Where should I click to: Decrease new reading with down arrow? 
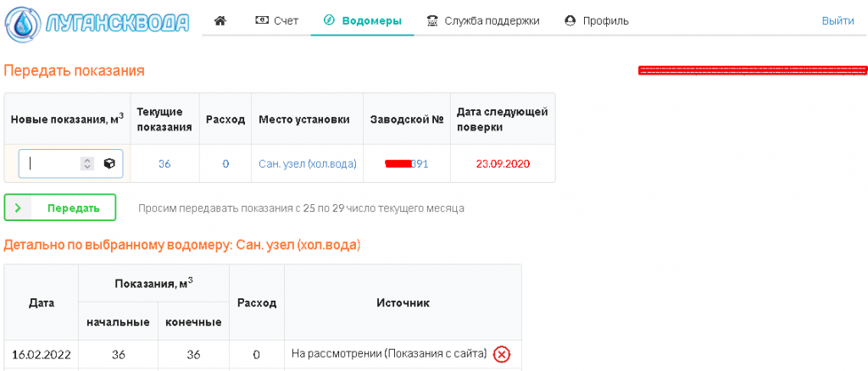click(x=87, y=168)
